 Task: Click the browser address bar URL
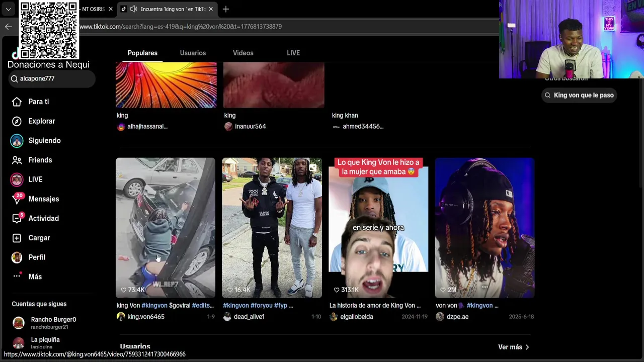[x=181, y=27]
